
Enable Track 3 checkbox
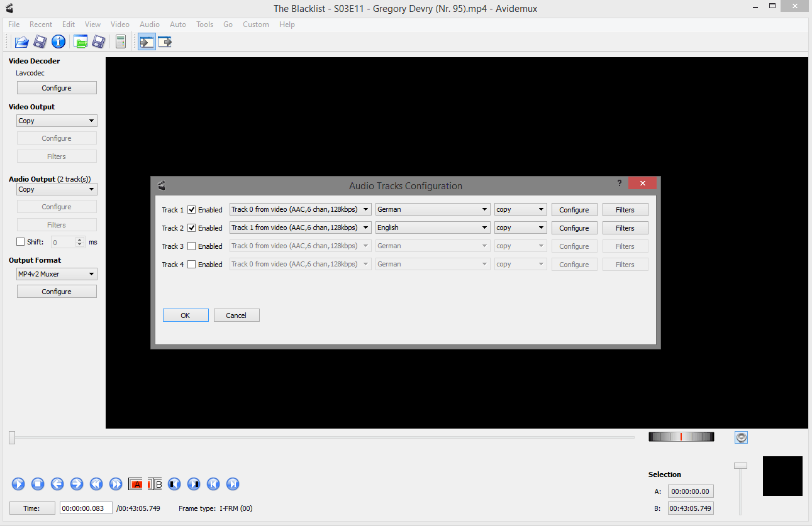(192, 246)
